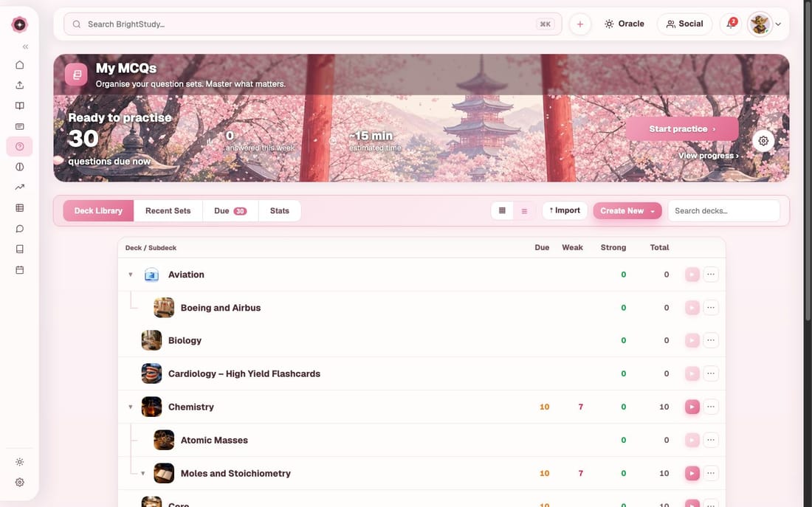Image resolution: width=812 pixels, height=507 pixels.
Task: Open the Oracle button
Action: [624, 24]
